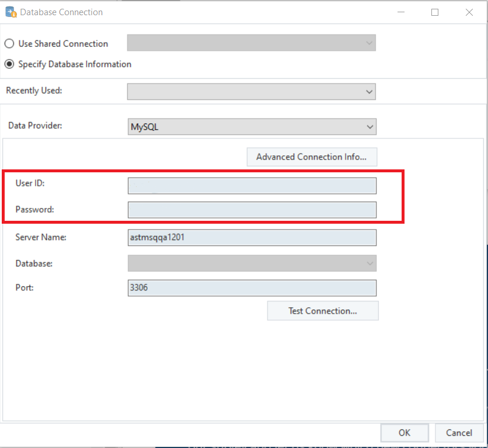Click into the Password field
Viewport: 488px width, 448px height.
point(252,210)
